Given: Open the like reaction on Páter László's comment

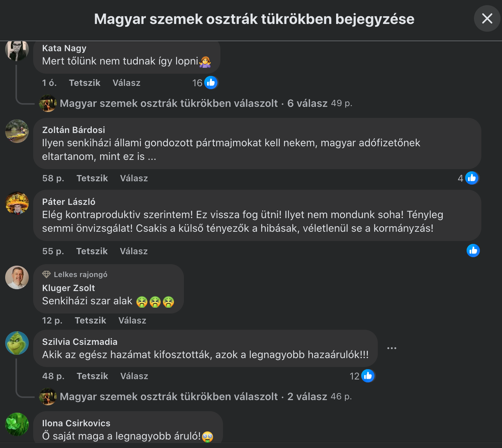Looking at the screenshot, I should (x=473, y=251).
